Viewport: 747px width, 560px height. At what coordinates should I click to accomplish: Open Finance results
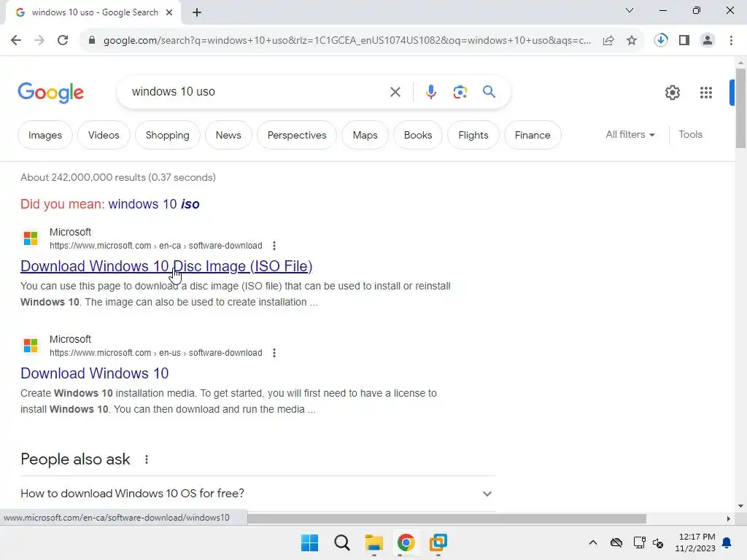pyautogui.click(x=532, y=135)
